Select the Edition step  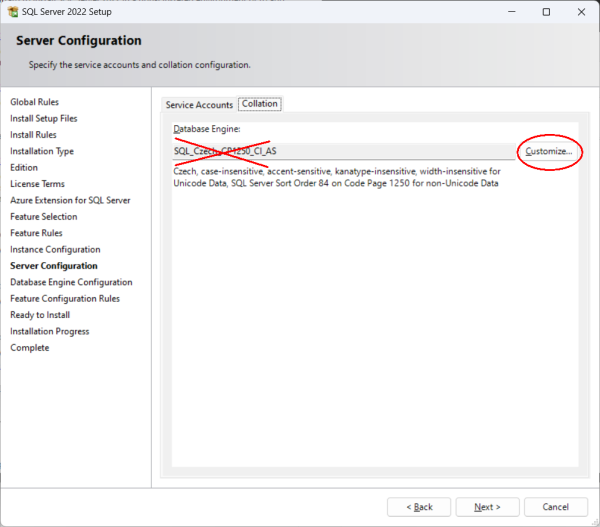tap(24, 168)
